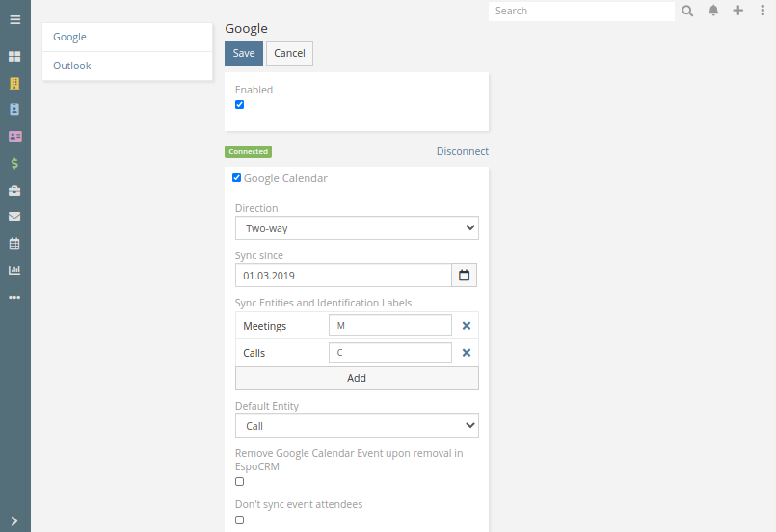
Task: Save the Google integration settings
Action: tap(244, 53)
